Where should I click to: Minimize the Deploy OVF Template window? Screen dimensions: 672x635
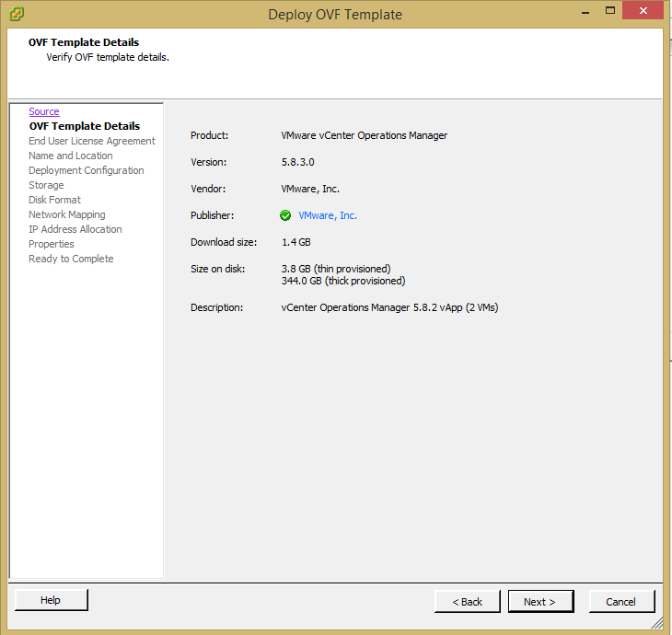coord(585,12)
